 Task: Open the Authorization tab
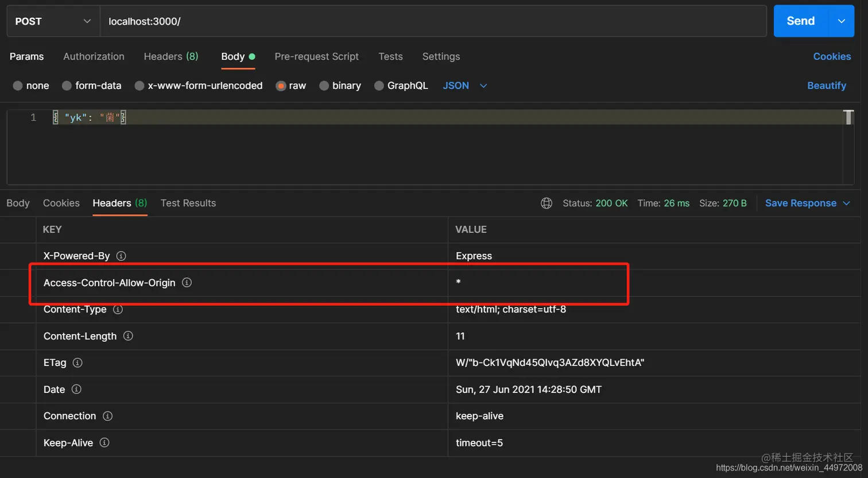click(x=94, y=56)
